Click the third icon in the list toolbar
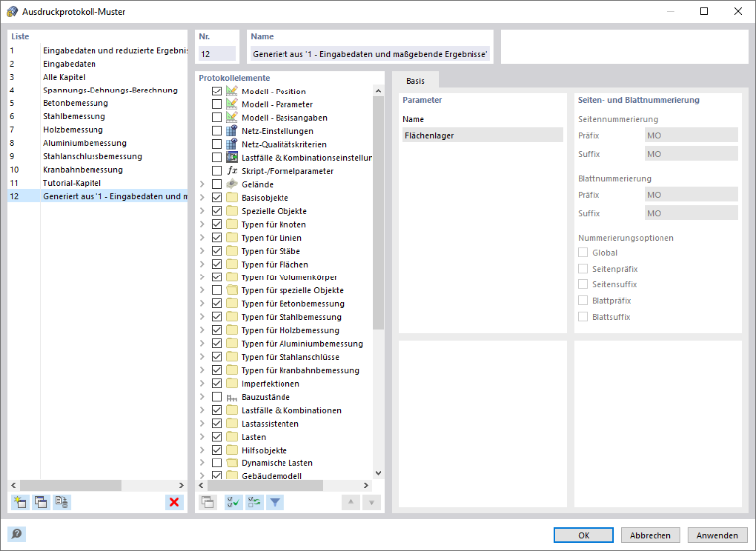 click(x=62, y=502)
